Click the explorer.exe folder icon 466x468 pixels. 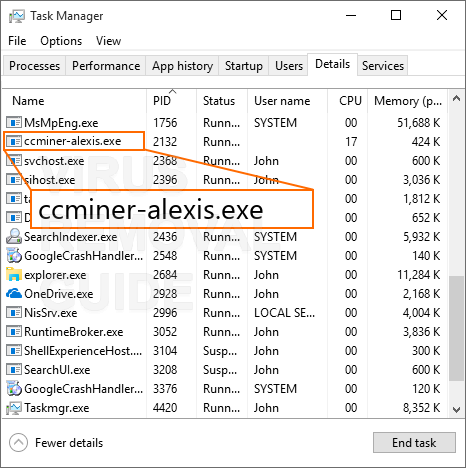pyautogui.click(x=14, y=275)
